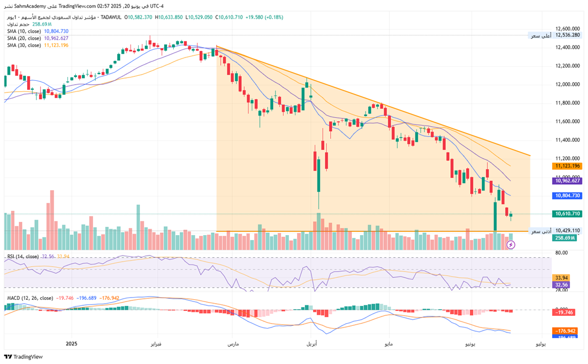Click the green 10,610.710 last price tag
Viewport: 588px width, 364px height.
pos(566,214)
